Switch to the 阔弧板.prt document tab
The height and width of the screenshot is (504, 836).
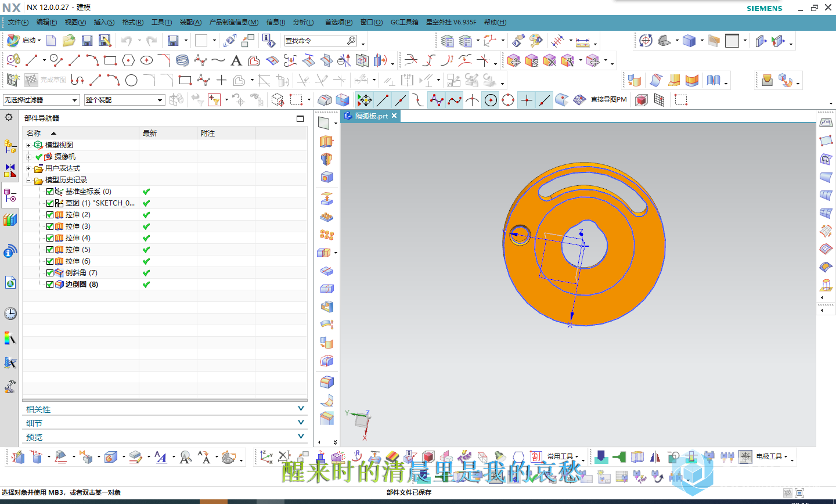tap(371, 116)
